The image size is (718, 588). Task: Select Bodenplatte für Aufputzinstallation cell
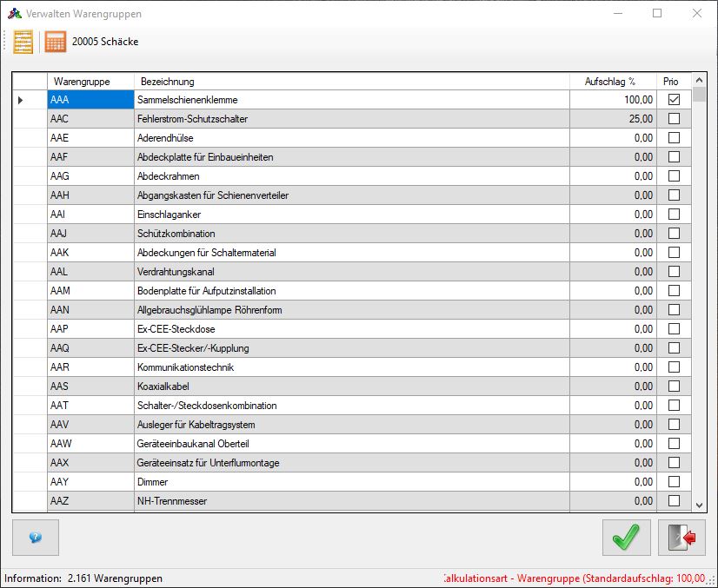352,291
